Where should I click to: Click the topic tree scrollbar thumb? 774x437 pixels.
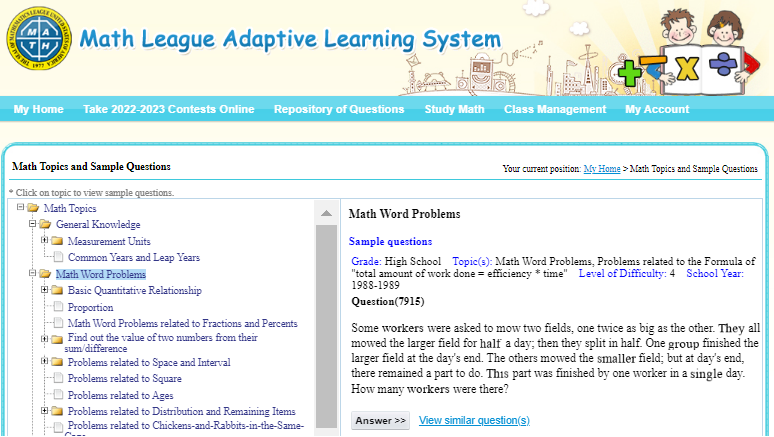coord(326,326)
